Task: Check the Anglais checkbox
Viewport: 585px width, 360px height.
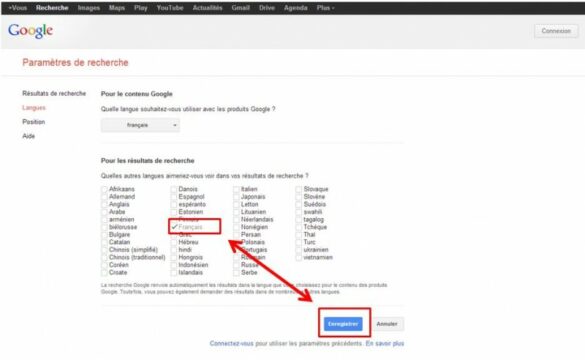Action: click(x=104, y=204)
